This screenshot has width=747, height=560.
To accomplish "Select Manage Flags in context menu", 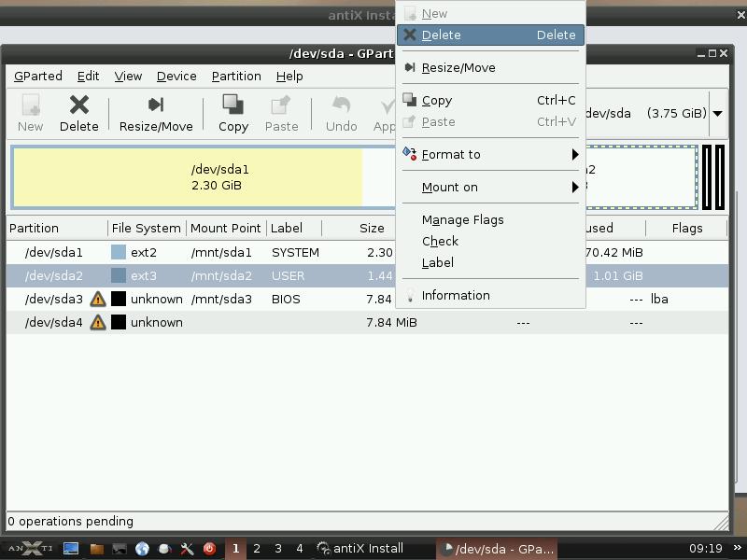I will click(x=490, y=219).
